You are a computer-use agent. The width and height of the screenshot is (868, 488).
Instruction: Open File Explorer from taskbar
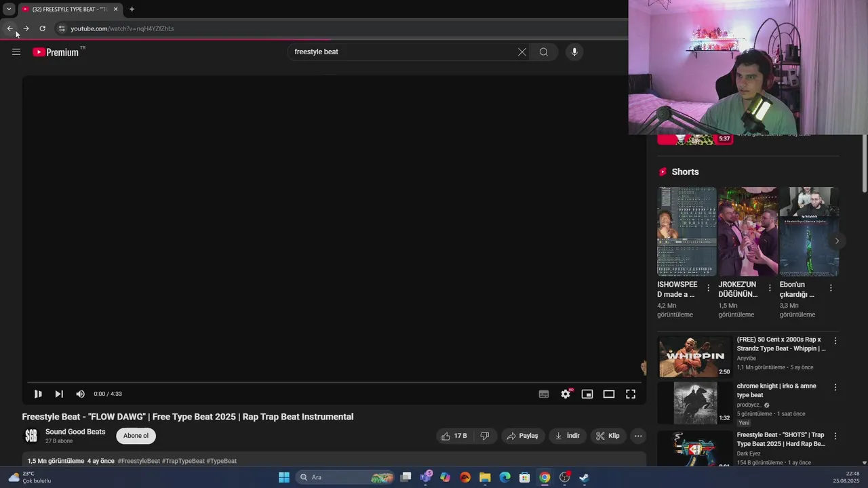pos(485,477)
